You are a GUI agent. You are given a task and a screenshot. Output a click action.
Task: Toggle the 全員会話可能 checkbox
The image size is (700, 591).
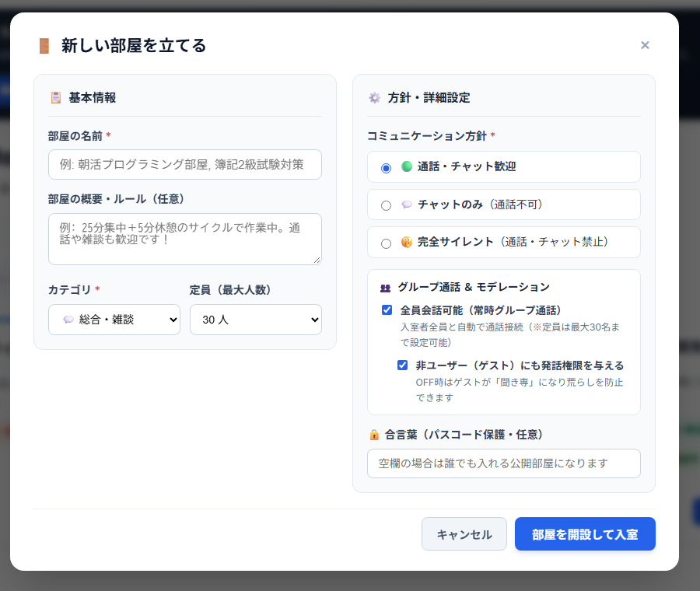click(x=387, y=309)
